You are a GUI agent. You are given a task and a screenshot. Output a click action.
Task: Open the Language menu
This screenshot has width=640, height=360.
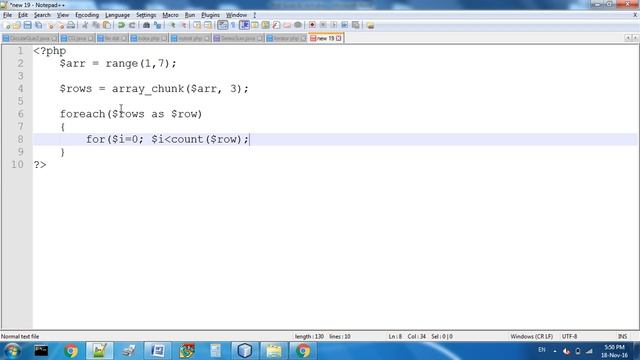click(x=118, y=15)
